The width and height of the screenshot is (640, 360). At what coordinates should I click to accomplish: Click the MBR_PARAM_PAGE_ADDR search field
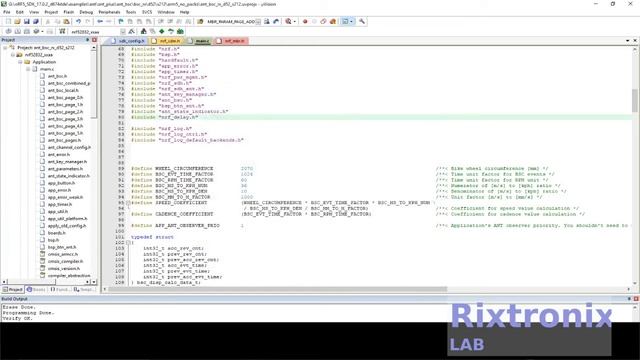231,22
